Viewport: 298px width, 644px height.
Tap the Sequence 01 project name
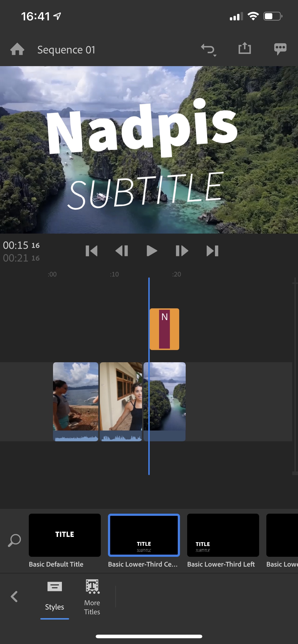(66, 50)
